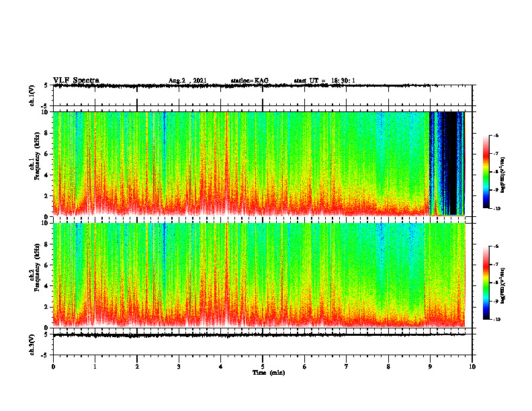Image resolution: width=532 pixels, height=411 pixels.
Task: Click the time axis tick label '10' at bottom right
Action: [472, 367]
